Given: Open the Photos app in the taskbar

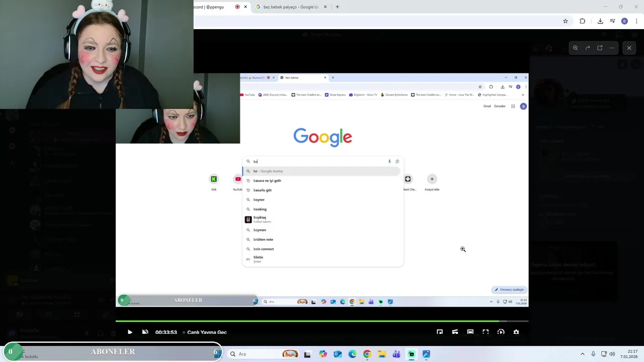Looking at the screenshot, I should click(426, 354).
